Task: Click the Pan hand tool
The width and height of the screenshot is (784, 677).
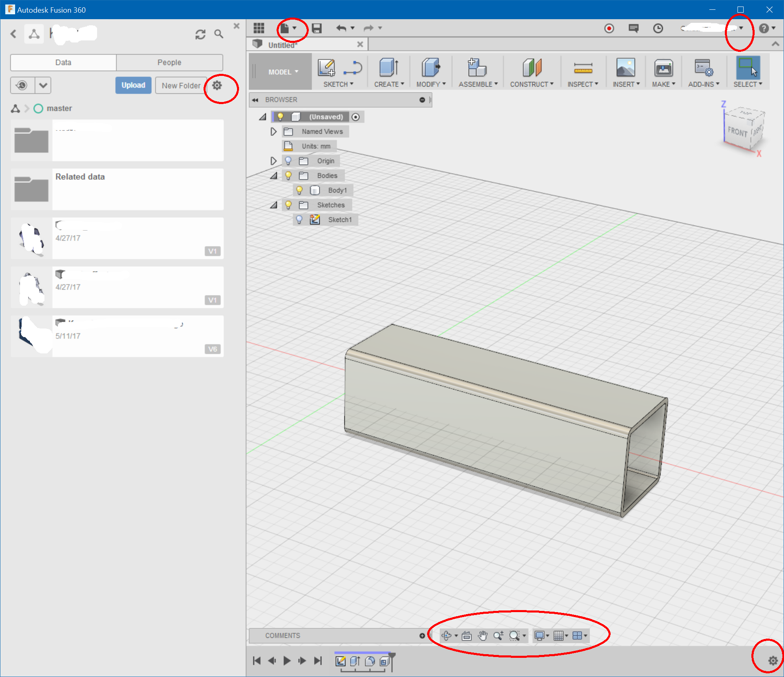Action: tap(483, 635)
